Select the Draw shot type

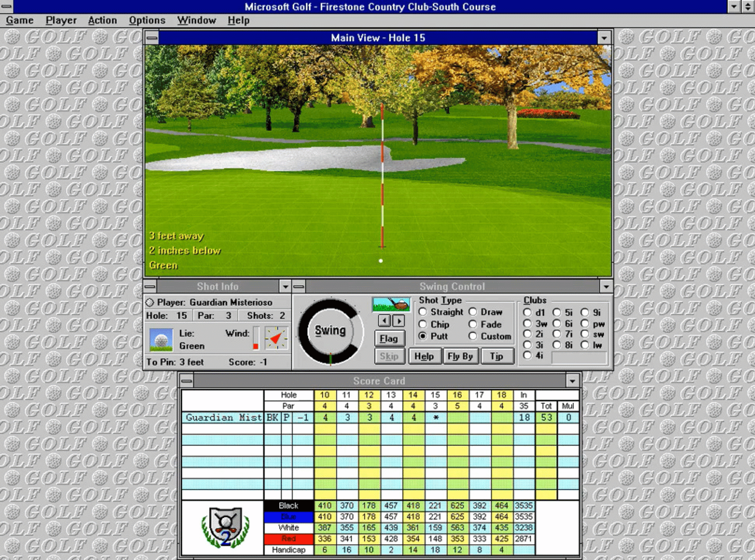coord(486,312)
